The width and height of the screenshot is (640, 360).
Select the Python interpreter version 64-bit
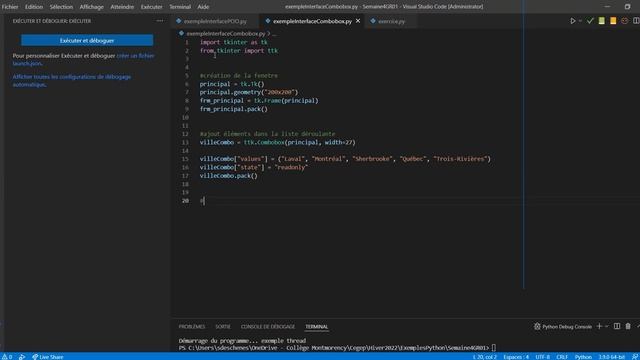(x=611, y=357)
